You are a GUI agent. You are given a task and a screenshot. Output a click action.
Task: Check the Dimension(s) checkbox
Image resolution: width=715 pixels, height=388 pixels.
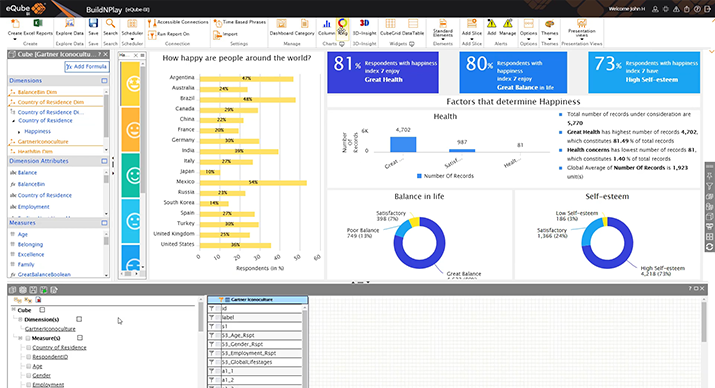tap(79, 319)
